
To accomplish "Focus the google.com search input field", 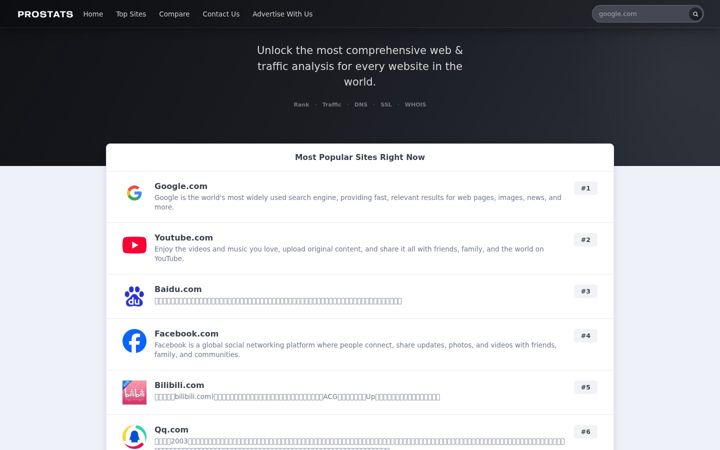I will click(641, 14).
